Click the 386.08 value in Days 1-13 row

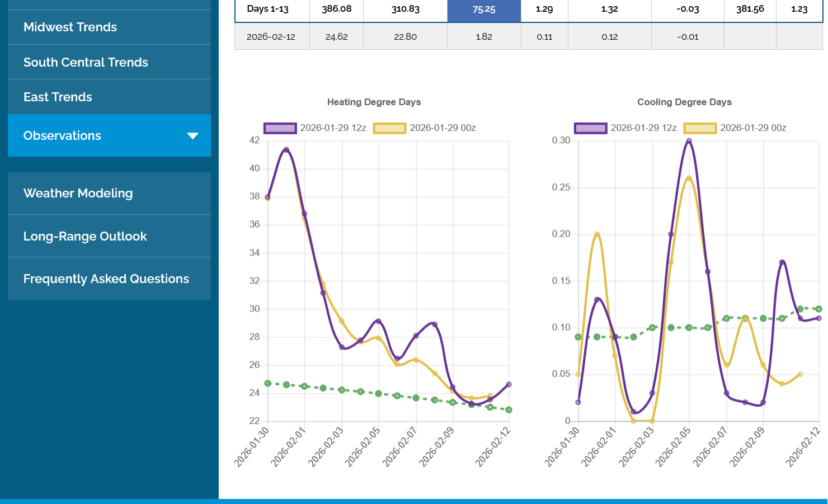(x=336, y=9)
